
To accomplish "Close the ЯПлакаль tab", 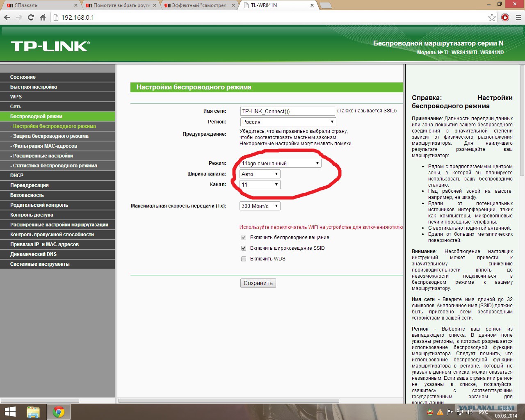I will pos(76,5).
